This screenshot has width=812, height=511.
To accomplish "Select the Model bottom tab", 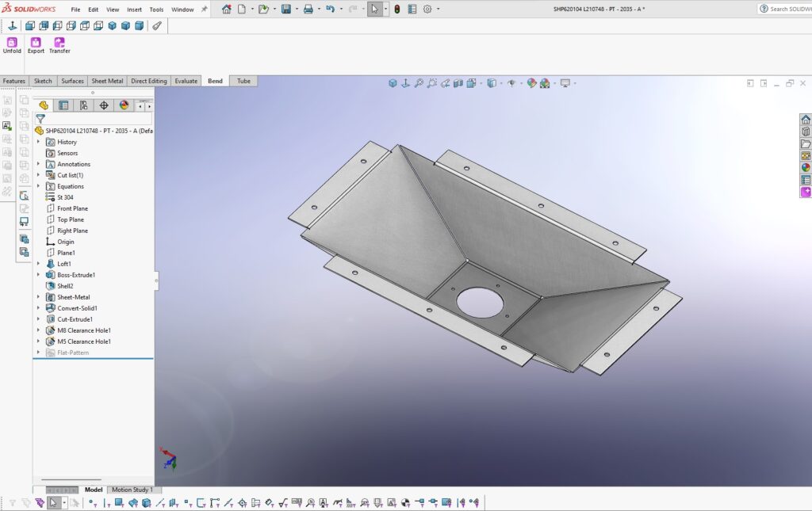I will pos(94,490).
